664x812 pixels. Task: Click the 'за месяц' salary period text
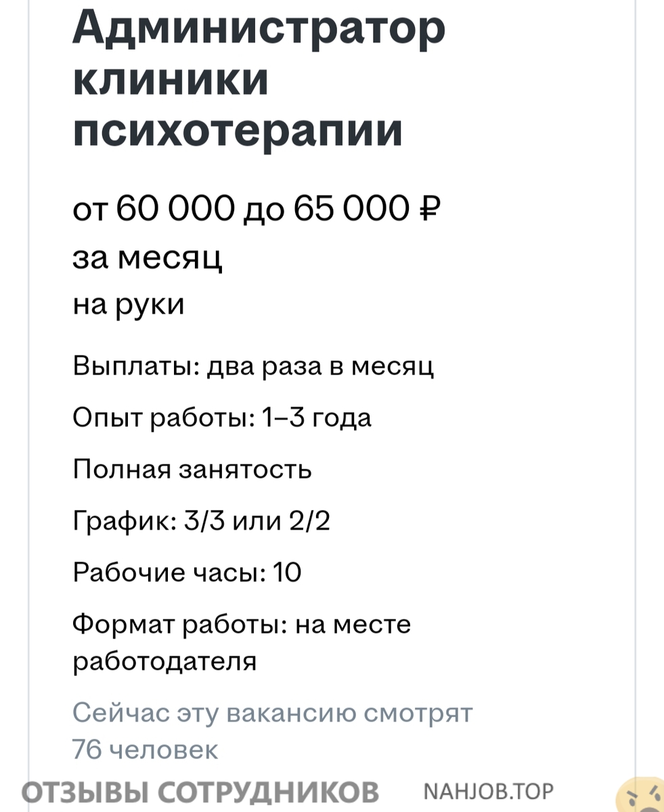[x=148, y=257]
